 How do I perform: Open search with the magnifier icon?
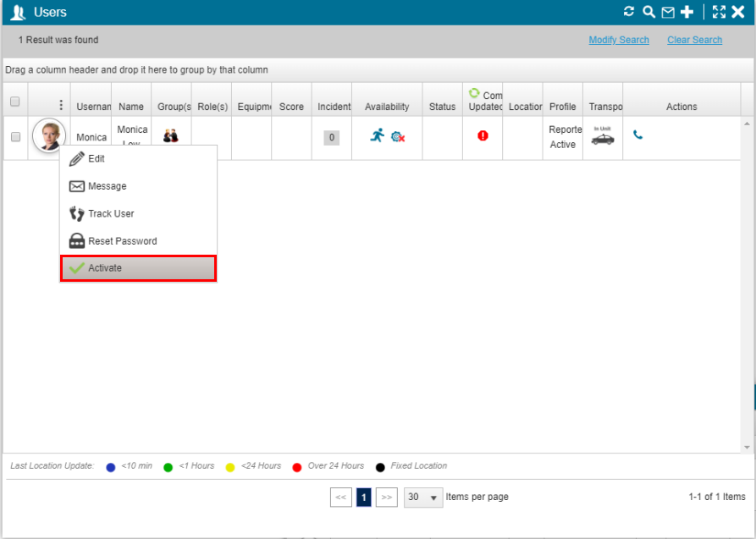coord(648,12)
